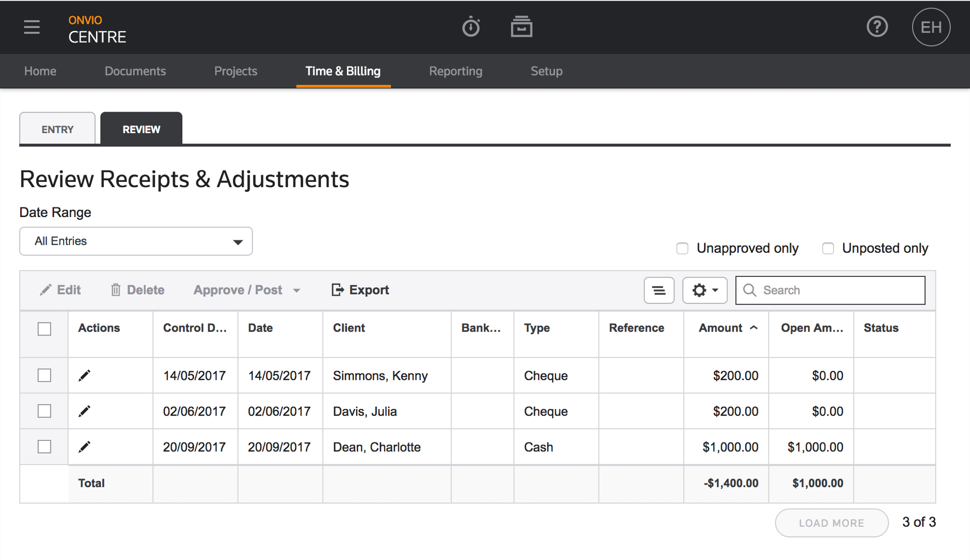Tick the select-all checkbox in table header
Screen dimensions: 970x560
click(45, 329)
